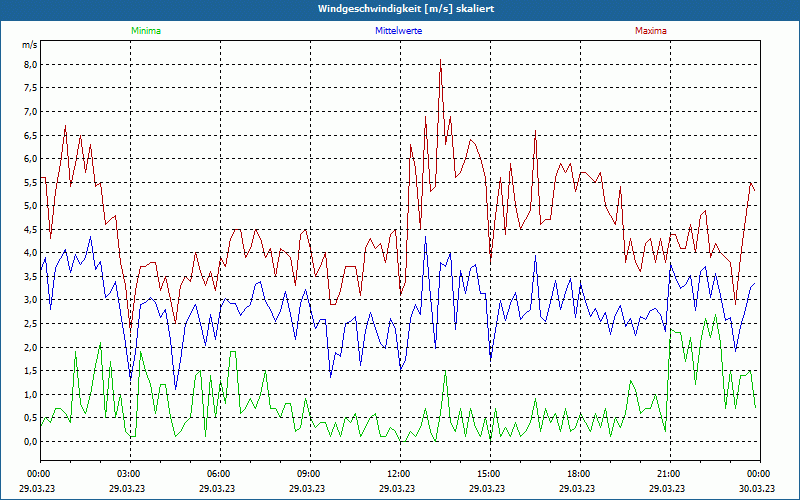Click the 2,5 y-axis value
This screenshot has height=500, width=800.
(31, 323)
